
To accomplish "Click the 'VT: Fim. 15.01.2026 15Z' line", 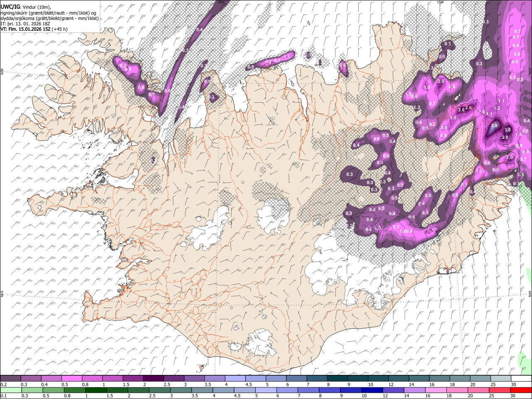I will click(x=26, y=29).
